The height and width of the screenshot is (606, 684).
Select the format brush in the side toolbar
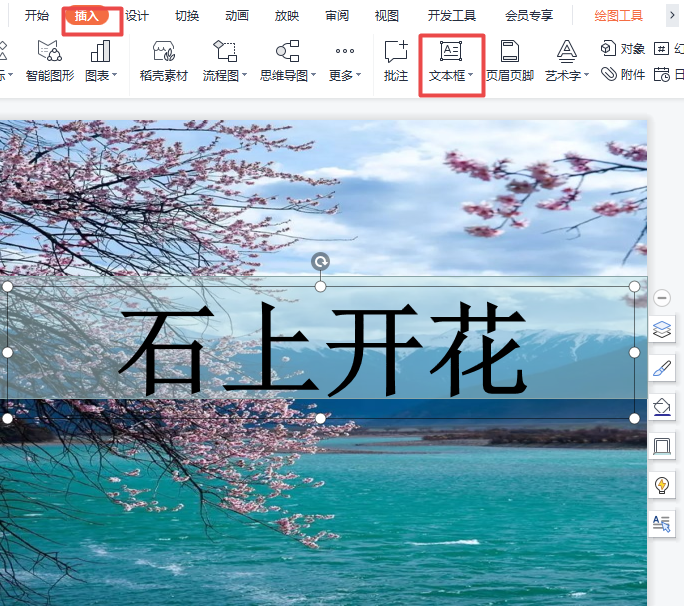[662, 369]
